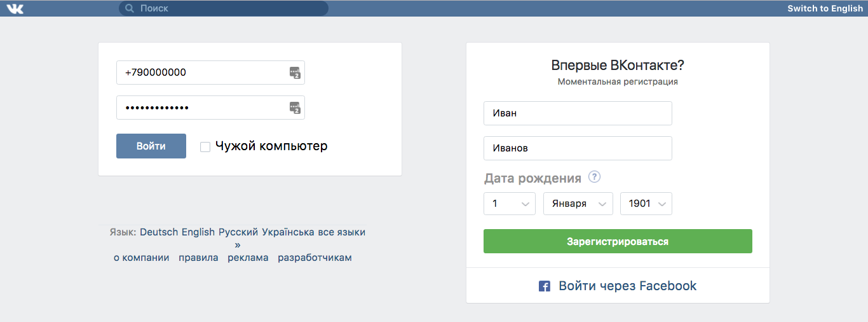868x322 pixels.
Task: Click the search magnifier icon
Action: click(130, 8)
